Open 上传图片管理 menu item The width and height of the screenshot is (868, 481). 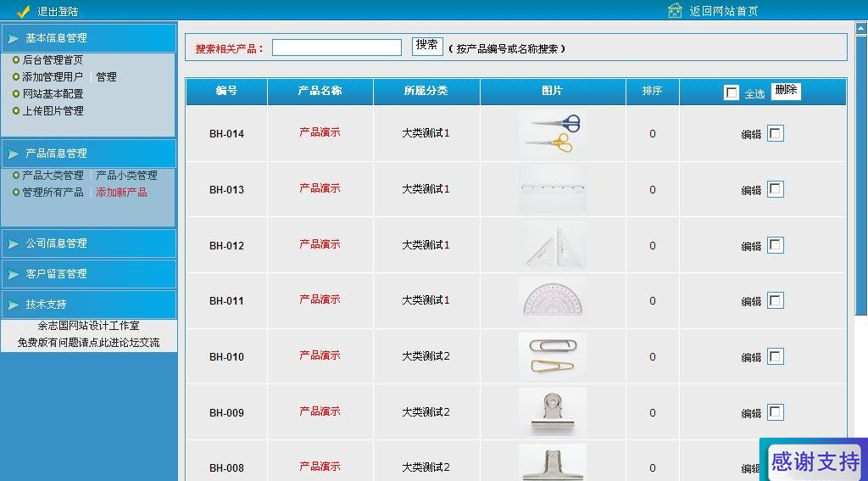[x=53, y=111]
